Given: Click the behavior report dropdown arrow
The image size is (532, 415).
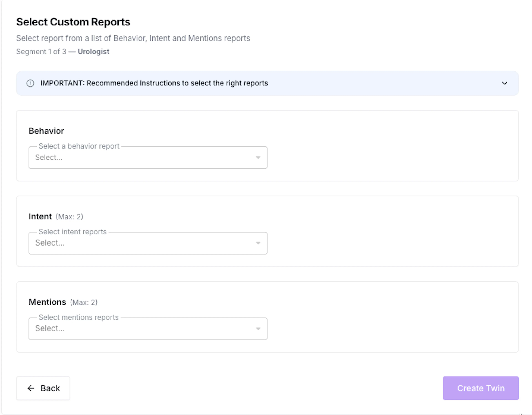Looking at the screenshot, I should 258,158.
